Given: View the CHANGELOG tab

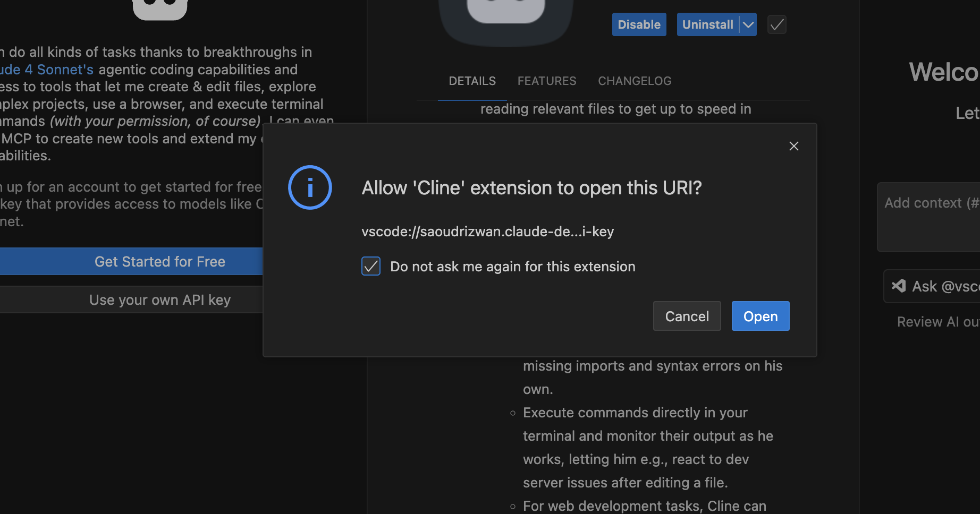Looking at the screenshot, I should pyautogui.click(x=635, y=81).
